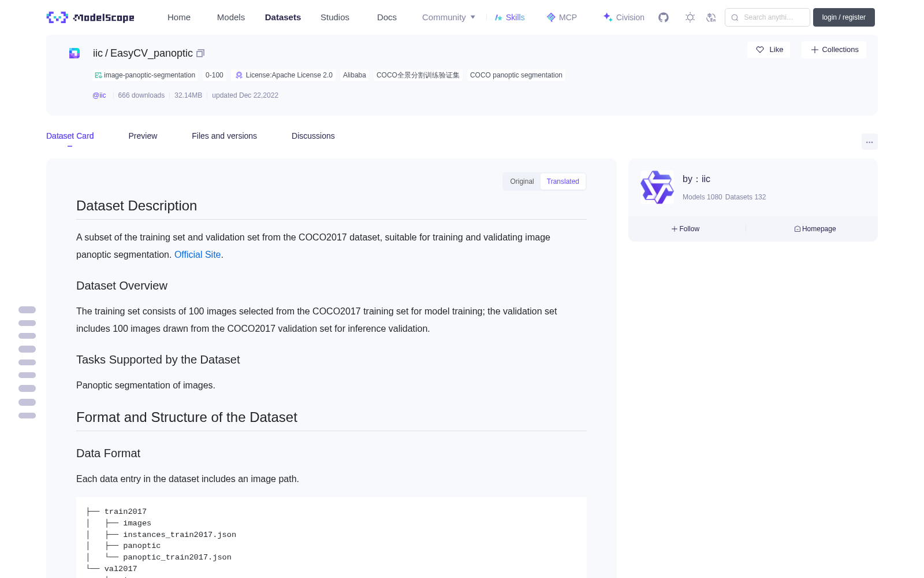This screenshot has width=924, height=578.
Task: Click the 666 downloads count
Action: [141, 95]
